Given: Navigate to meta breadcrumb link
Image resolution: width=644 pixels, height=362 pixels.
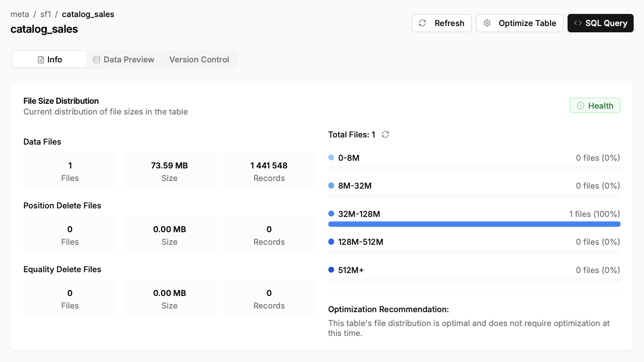Looking at the screenshot, I should pyautogui.click(x=20, y=14).
